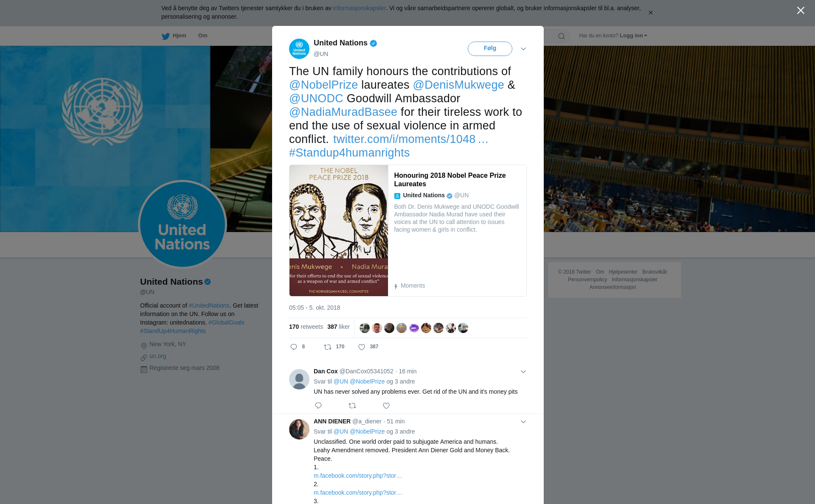This screenshot has height=504, width=815.
Task: Click the Twitter bird Hjem icon
Action: tap(166, 36)
